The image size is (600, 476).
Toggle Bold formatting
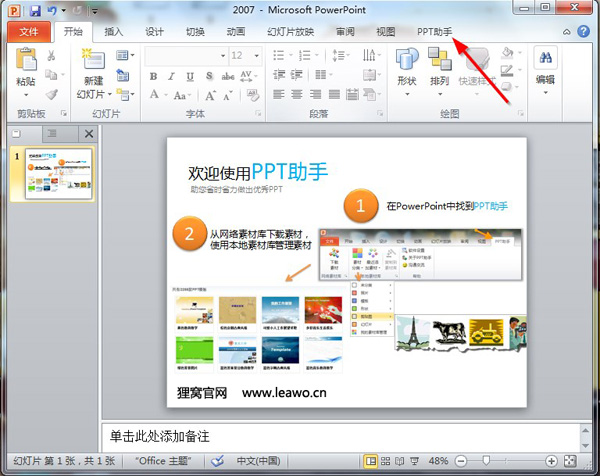click(x=153, y=77)
